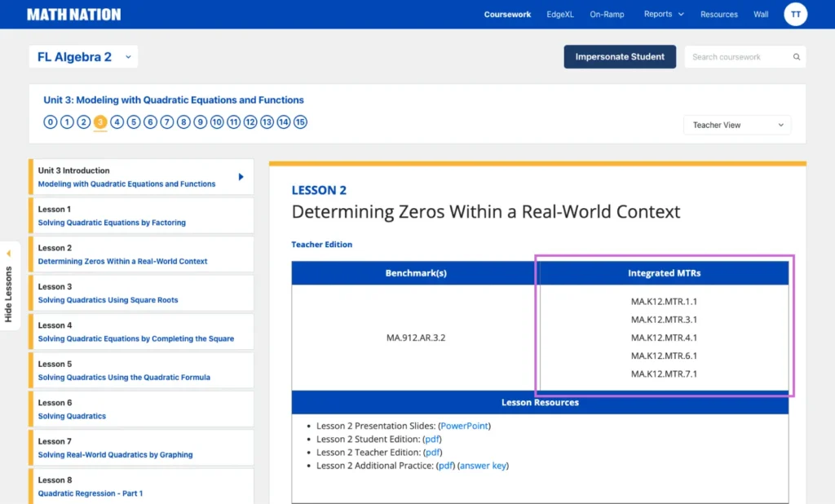The height and width of the screenshot is (504, 835).
Task: Open the FL Algebra 2 course dropdown
Action: 84,57
